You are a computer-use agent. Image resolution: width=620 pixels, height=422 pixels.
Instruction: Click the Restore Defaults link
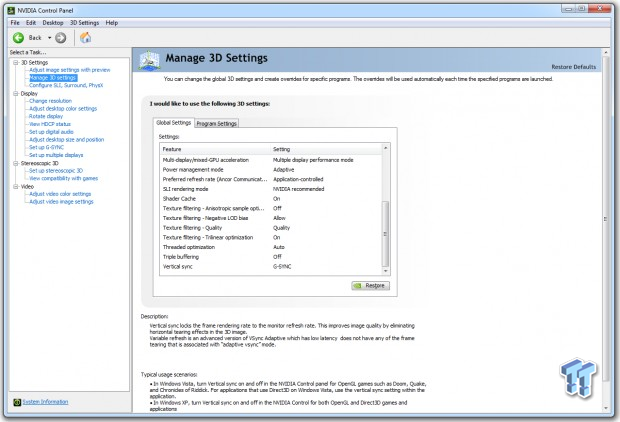tap(573, 67)
